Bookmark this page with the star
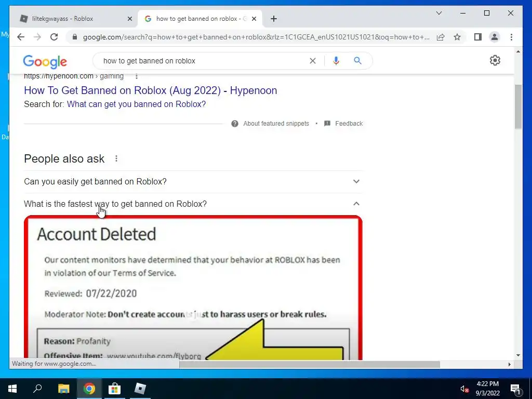 457,37
